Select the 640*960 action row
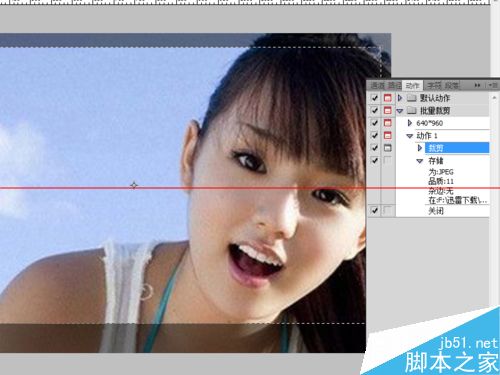 point(442,123)
